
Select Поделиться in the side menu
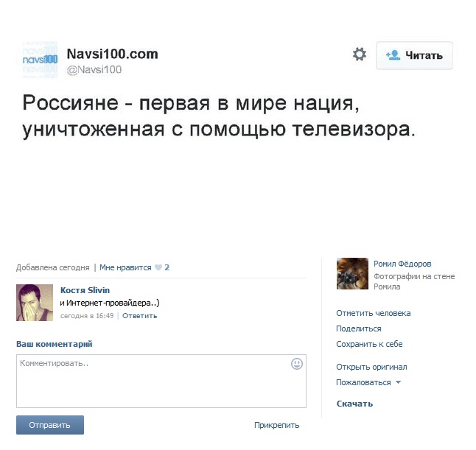point(359,328)
